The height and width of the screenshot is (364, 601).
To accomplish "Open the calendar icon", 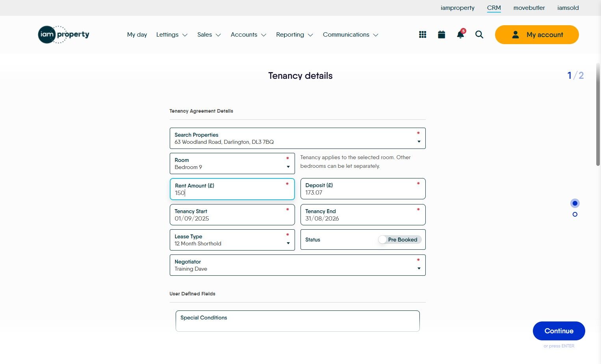I will click(441, 35).
